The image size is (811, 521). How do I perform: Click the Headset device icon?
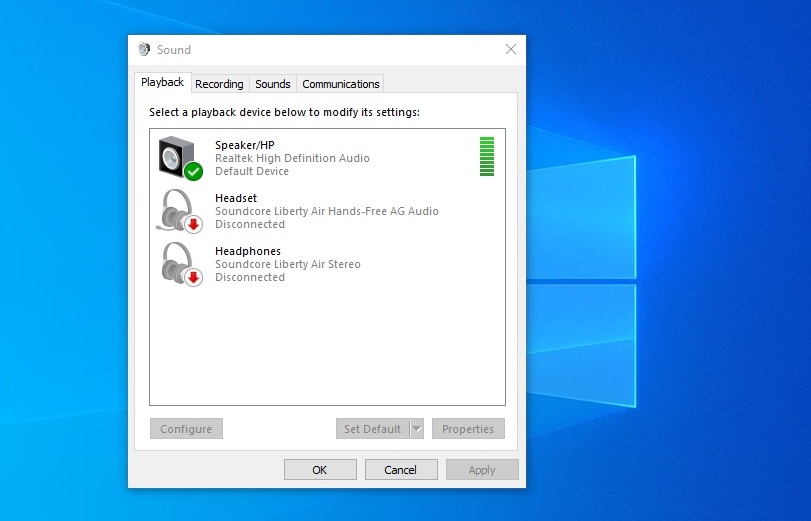tap(177, 209)
